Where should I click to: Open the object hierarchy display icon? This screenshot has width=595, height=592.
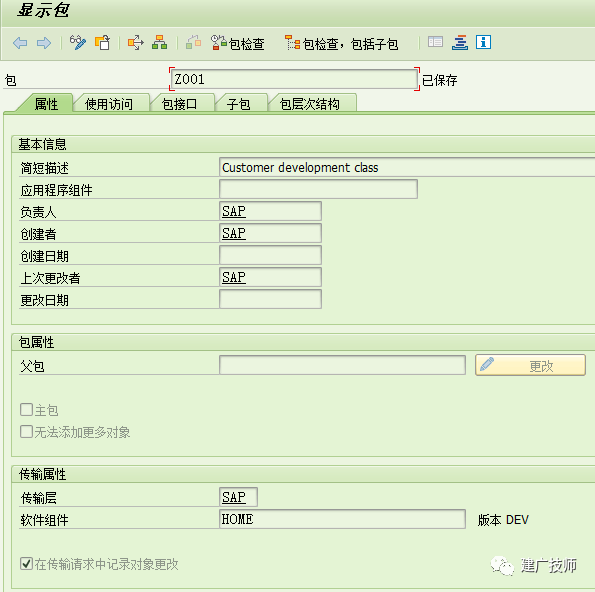[159, 43]
